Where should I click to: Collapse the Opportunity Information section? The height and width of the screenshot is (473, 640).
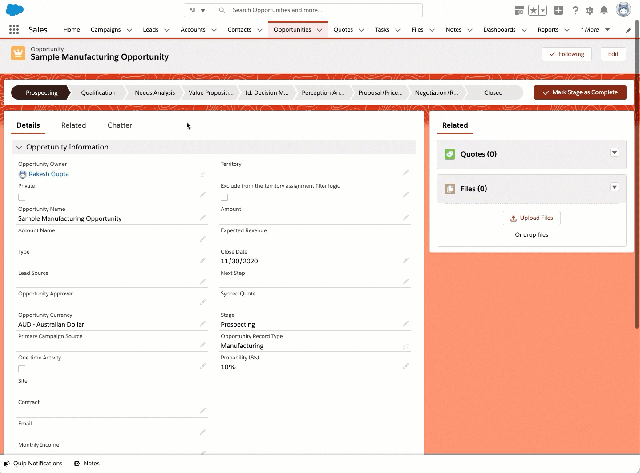pos(19,147)
